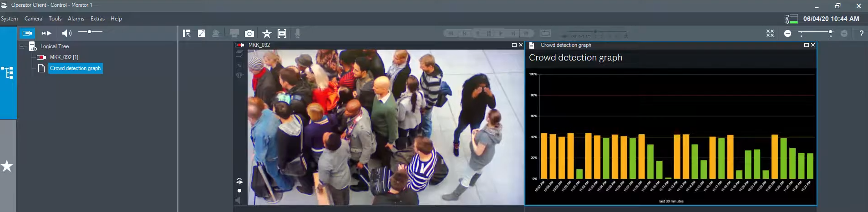
Task: Open the Tools menu
Action: pyautogui.click(x=55, y=19)
